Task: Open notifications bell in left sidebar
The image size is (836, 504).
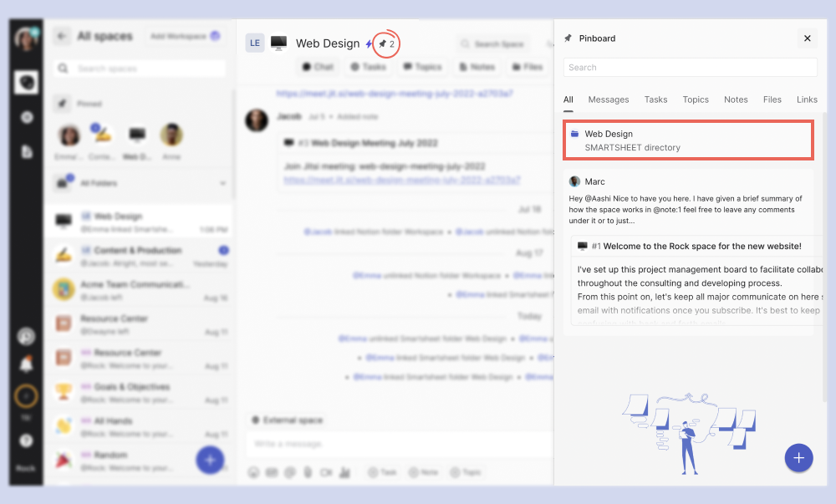Action: pos(26,364)
